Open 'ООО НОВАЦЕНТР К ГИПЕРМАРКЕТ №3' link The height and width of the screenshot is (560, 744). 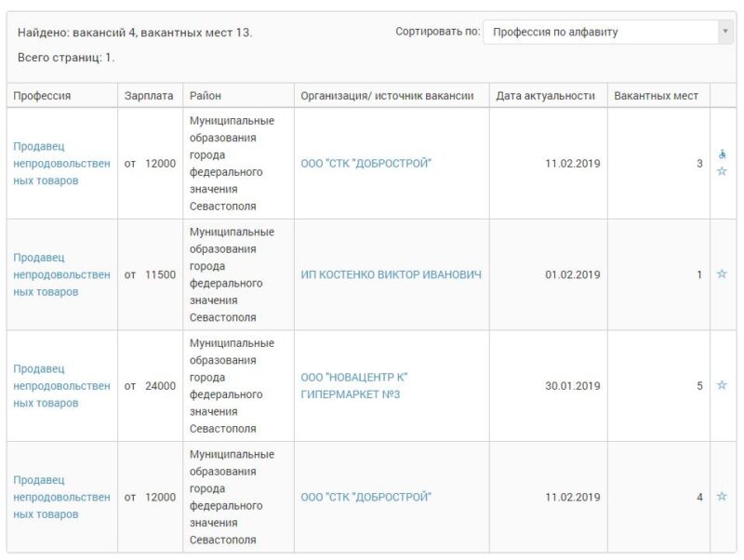pos(354,385)
